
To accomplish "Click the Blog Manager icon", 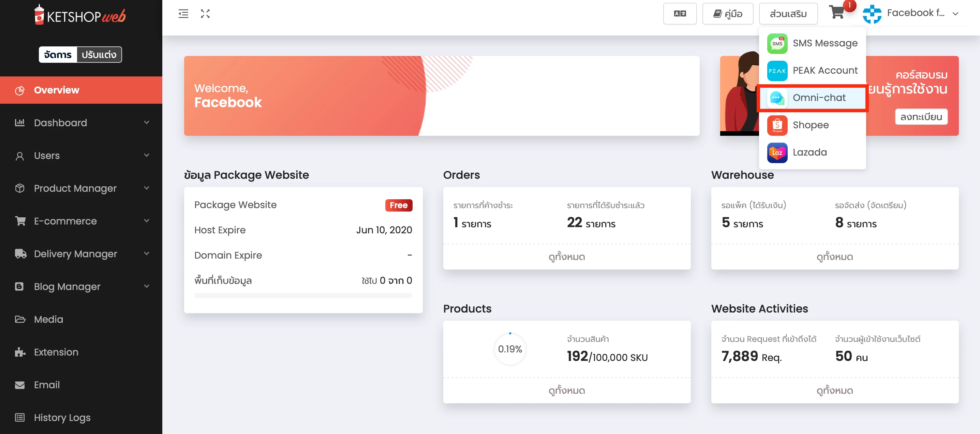I will [x=19, y=286].
